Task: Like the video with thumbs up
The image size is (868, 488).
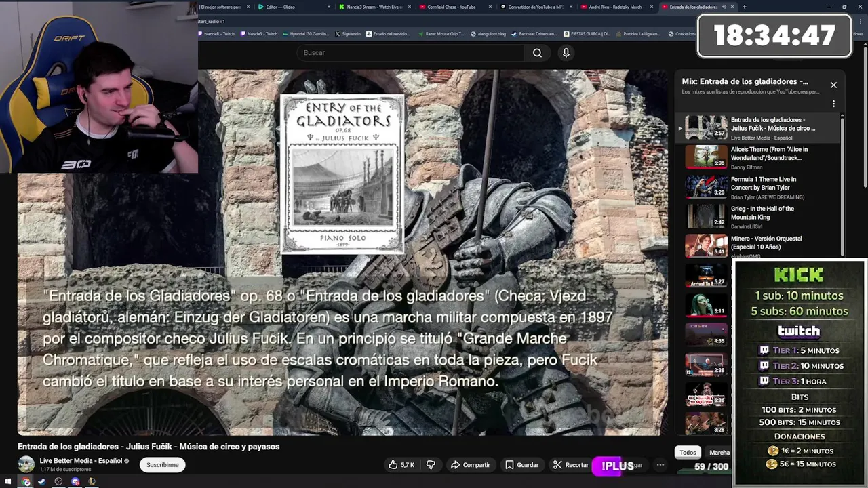Action: [x=401, y=465]
